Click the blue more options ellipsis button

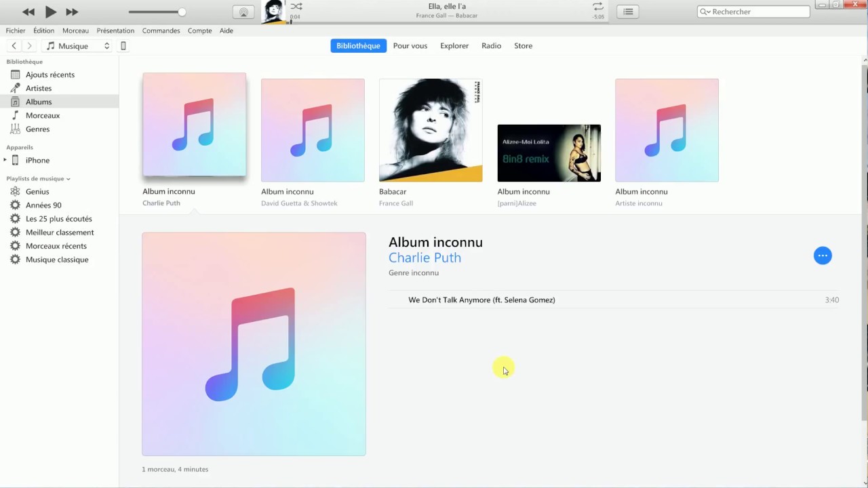823,256
